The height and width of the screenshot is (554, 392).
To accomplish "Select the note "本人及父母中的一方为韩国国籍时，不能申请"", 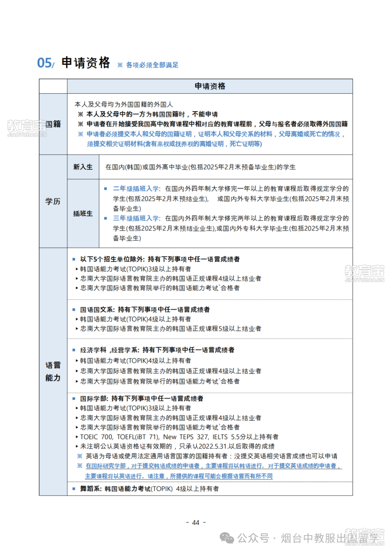I will 152,114.
